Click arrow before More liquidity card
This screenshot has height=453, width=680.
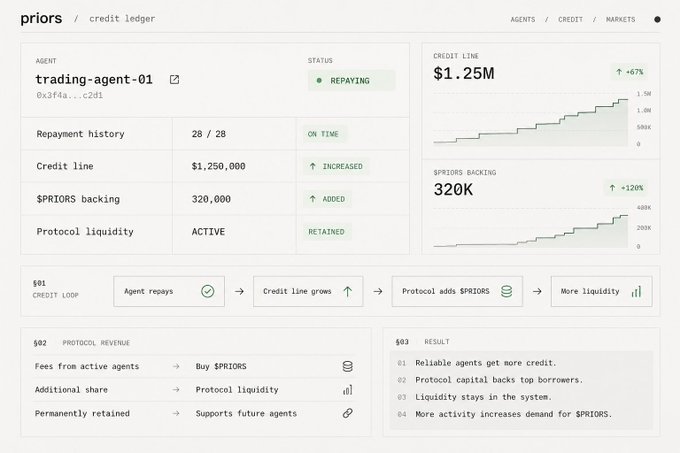[x=537, y=291]
